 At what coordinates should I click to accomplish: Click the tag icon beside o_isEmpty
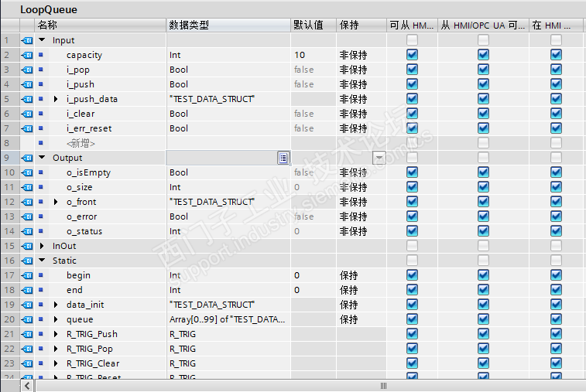click(27, 173)
